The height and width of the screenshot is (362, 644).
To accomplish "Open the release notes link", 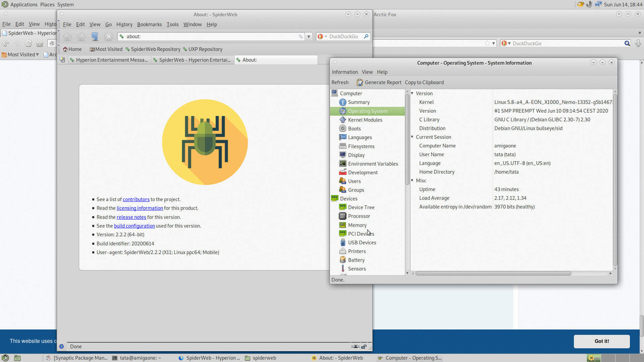I will 131,217.
